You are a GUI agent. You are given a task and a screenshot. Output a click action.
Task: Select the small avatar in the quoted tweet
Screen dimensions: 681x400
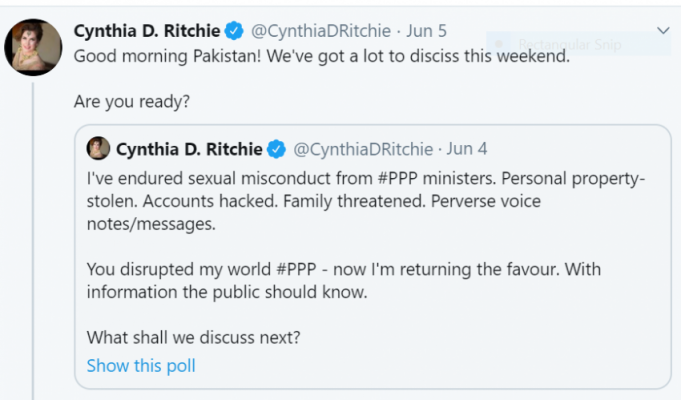coord(98,148)
